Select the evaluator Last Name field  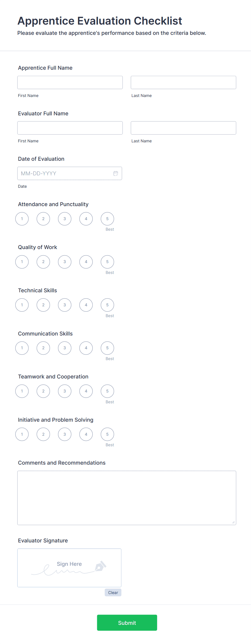(183, 128)
